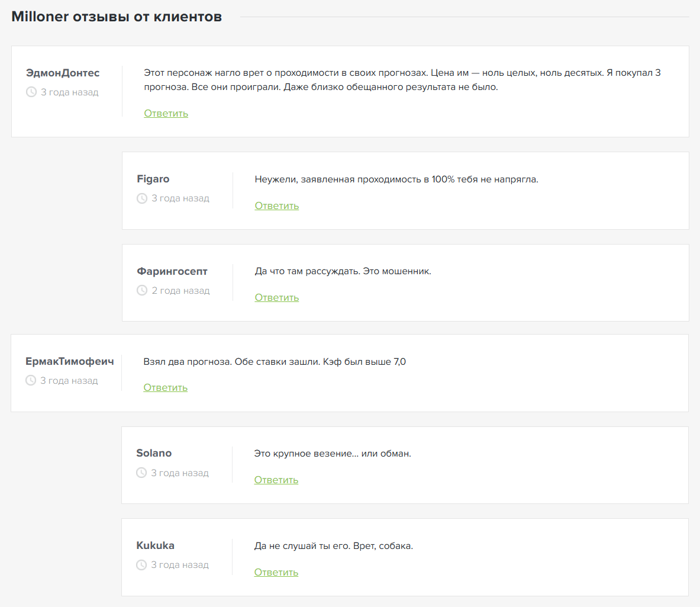Click the clock icon beside ЭдмонДонтес's timestamp
Image resolution: width=700 pixels, height=607 pixels.
pyautogui.click(x=31, y=92)
